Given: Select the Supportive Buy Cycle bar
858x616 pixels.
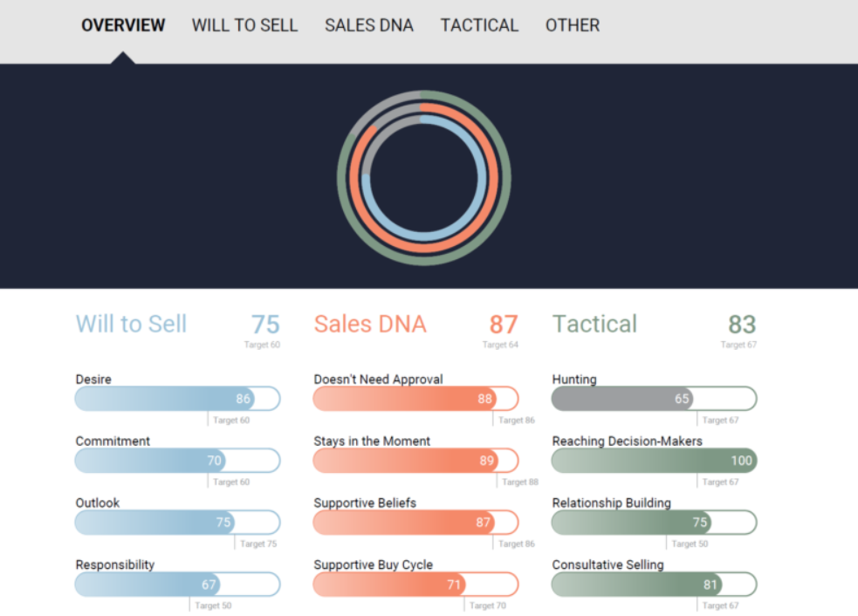Looking at the screenshot, I should 415,585.
